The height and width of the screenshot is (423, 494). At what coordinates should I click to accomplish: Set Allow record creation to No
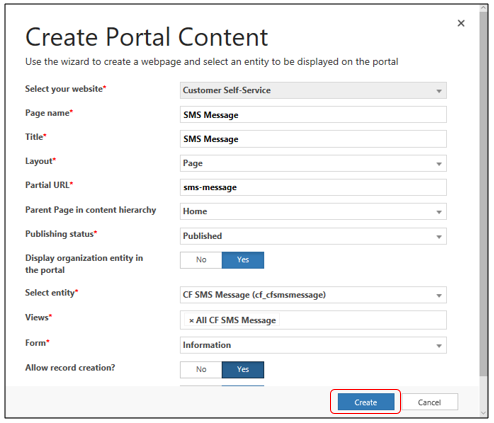pos(201,369)
